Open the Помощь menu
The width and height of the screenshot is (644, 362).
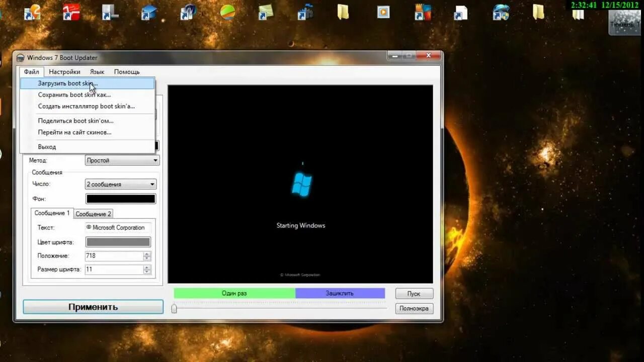pos(127,72)
